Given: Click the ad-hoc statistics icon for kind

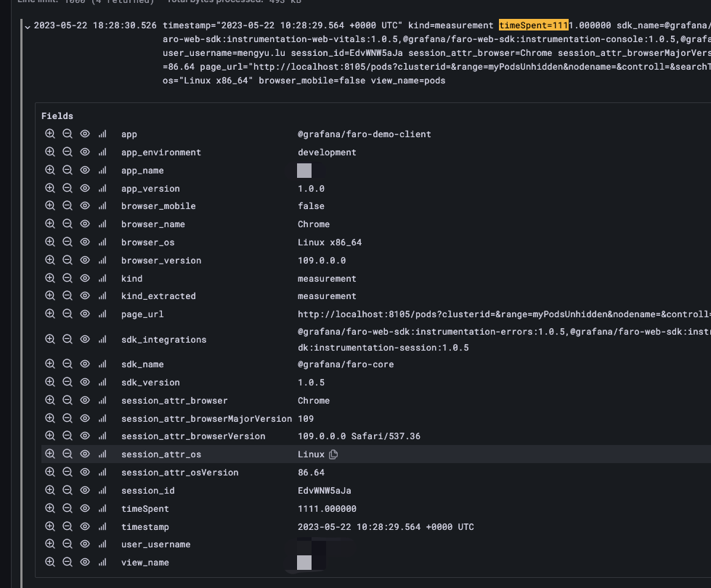Looking at the screenshot, I should (x=102, y=278).
